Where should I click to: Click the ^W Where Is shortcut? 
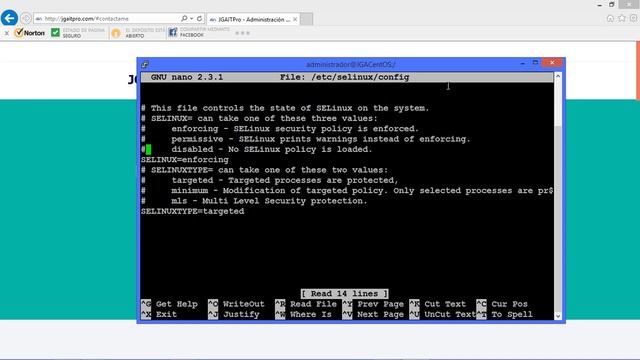point(303,314)
